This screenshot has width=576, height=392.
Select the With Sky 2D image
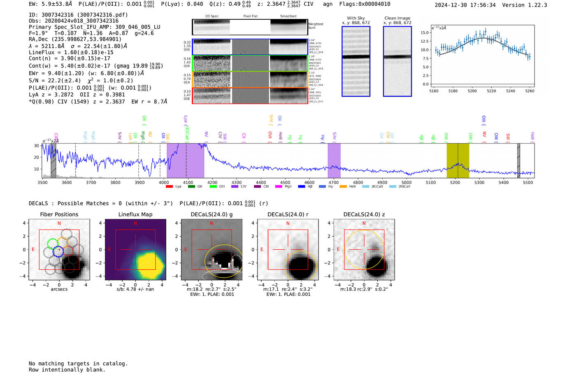356,61
